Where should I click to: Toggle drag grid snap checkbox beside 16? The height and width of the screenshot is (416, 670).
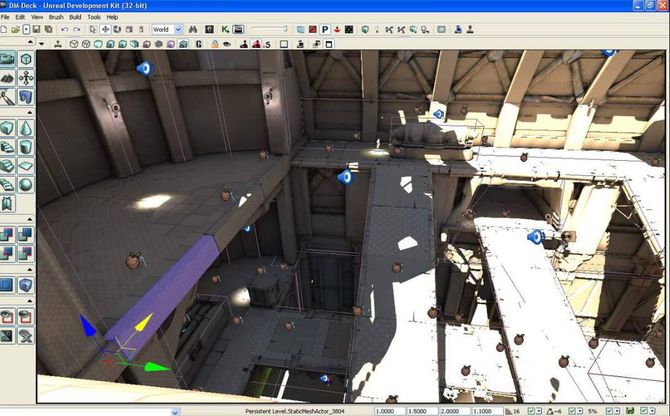click(531, 411)
